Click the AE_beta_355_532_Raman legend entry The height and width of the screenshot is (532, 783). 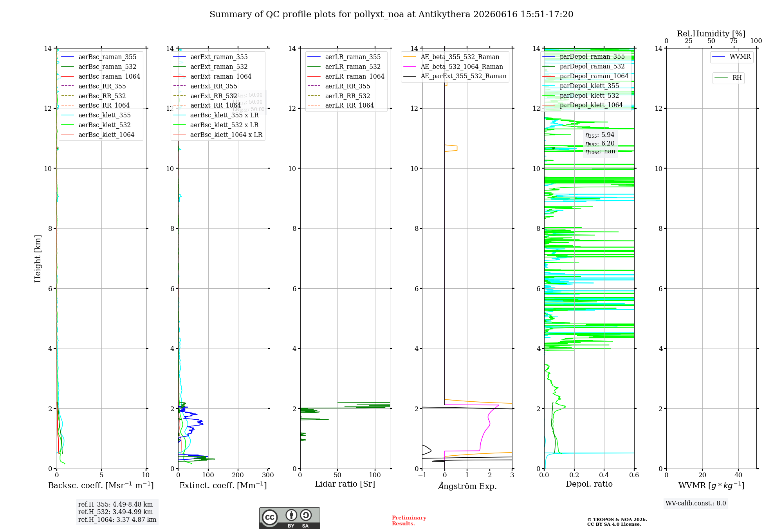(451, 57)
